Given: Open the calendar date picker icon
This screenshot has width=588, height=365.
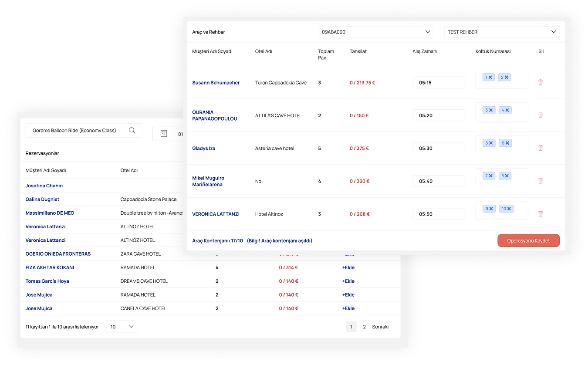Looking at the screenshot, I should [x=164, y=134].
